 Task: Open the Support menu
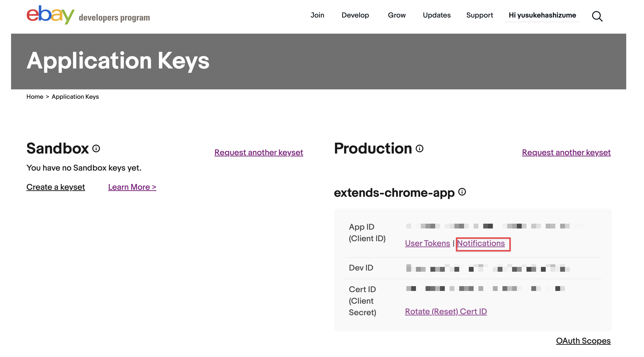(x=479, y=15)
